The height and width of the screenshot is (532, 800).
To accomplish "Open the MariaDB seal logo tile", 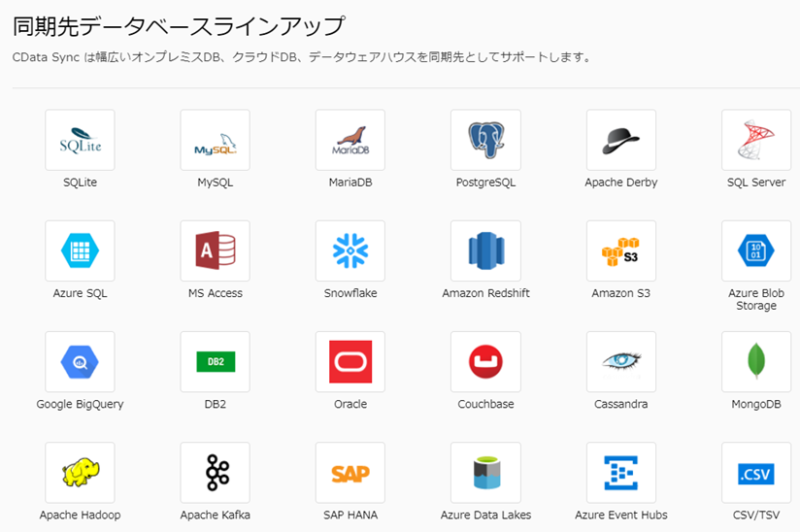I will (x=350, y=140).
